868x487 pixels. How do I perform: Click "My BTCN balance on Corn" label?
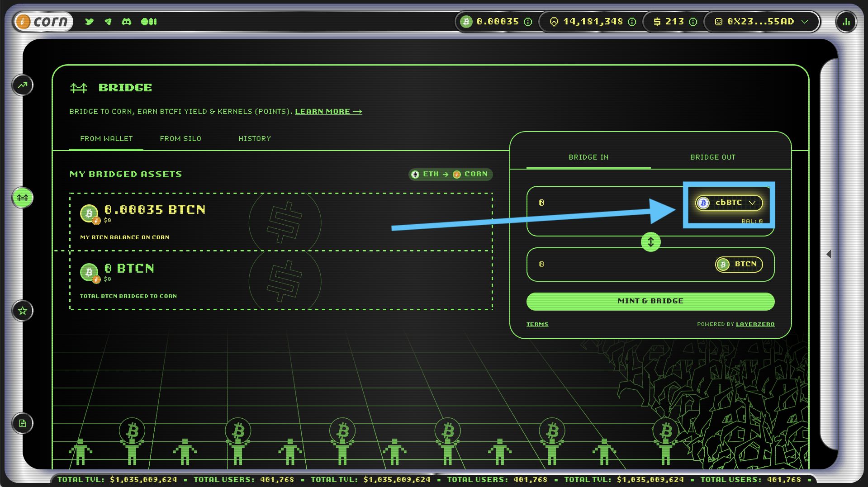pyautogui.click(x=124, y=237)
